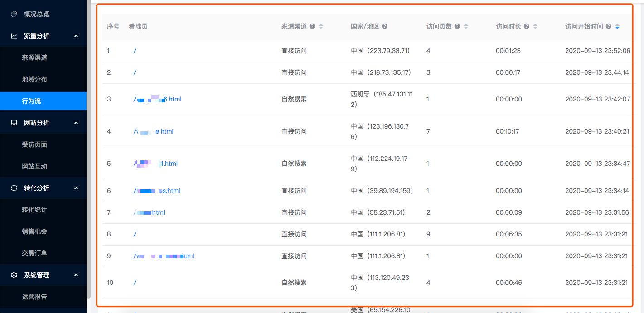Click the 概况总览 pie chart icon
The width and height of the screenshot is (644, 313).
(x=14, y=14)
